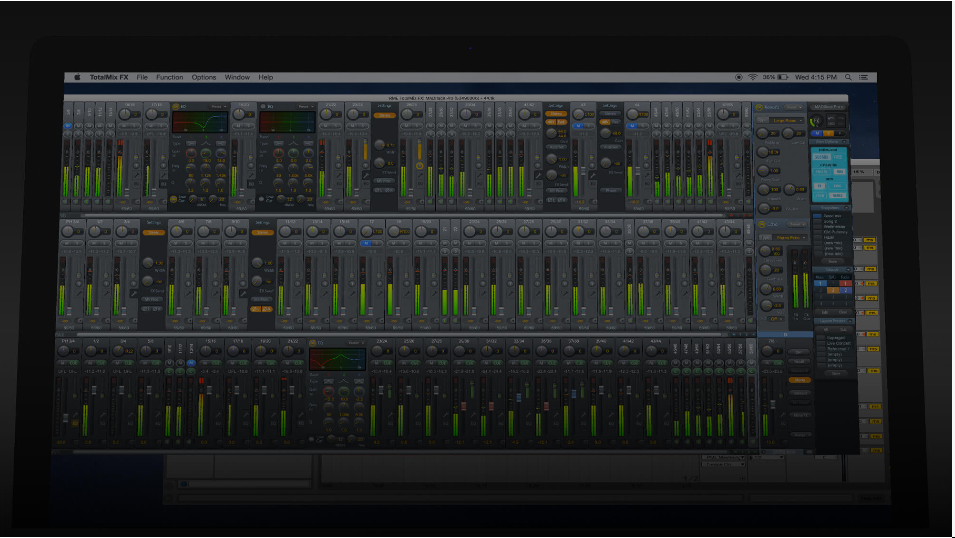This screenshot has height=538, width=955.
Task: Open the Apple menu
Action: 77,77
